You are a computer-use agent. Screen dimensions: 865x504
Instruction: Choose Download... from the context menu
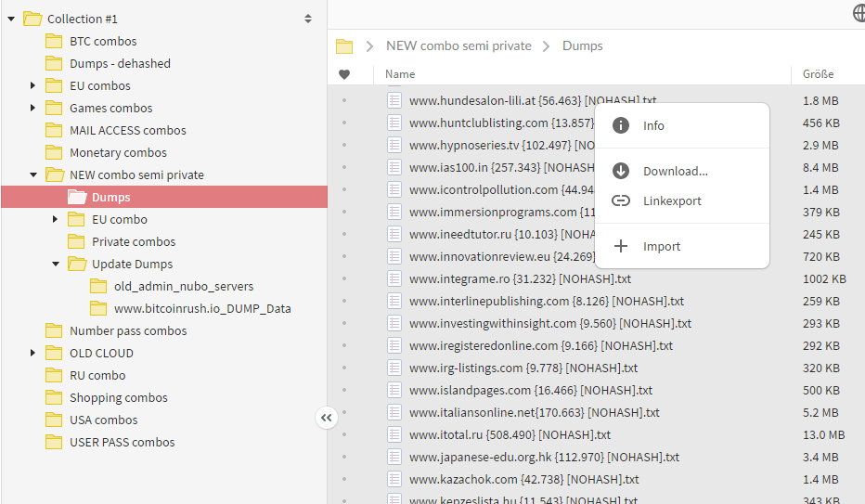(682, 171)
